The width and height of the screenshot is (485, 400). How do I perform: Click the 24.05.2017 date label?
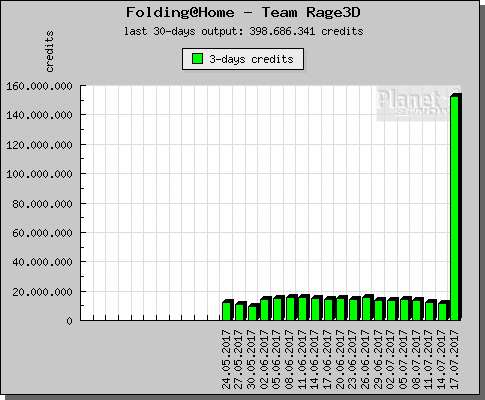click(x=226, y=359)
